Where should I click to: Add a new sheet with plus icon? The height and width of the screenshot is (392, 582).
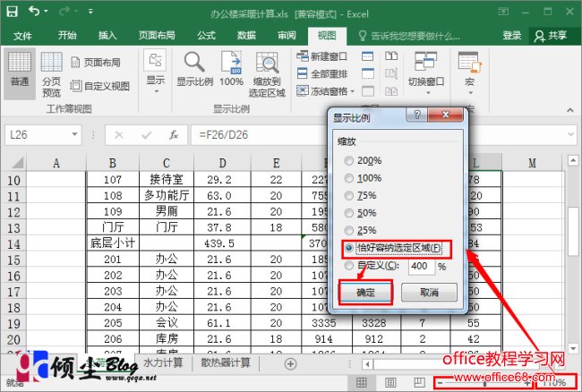coord(290,364)
